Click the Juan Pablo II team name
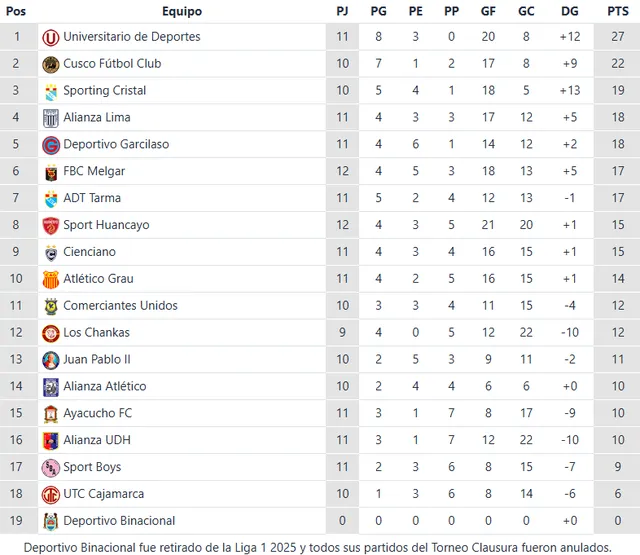Screen dimensions: 640x555 [x=97, y=359]
